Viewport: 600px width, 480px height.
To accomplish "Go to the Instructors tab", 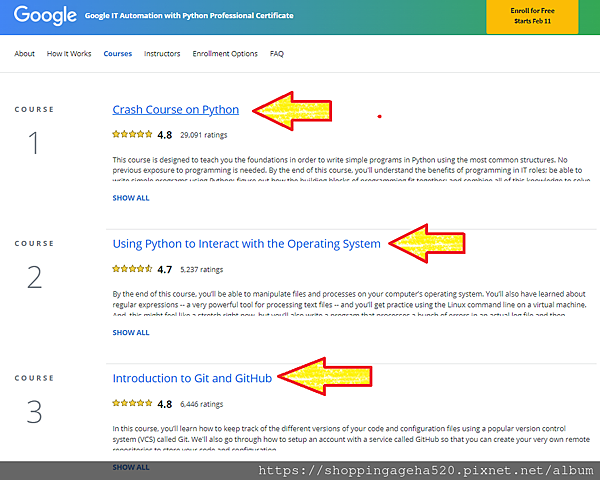I will click(162, 54).
